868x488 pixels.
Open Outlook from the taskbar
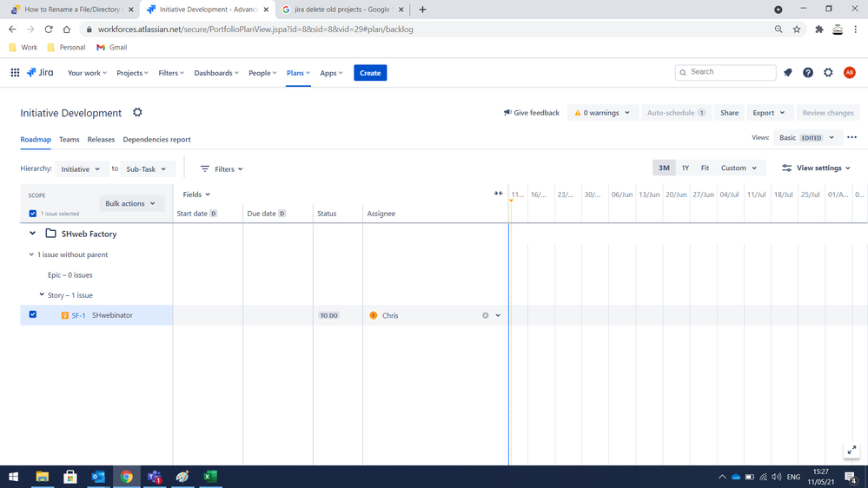click(x=98, y=477)
